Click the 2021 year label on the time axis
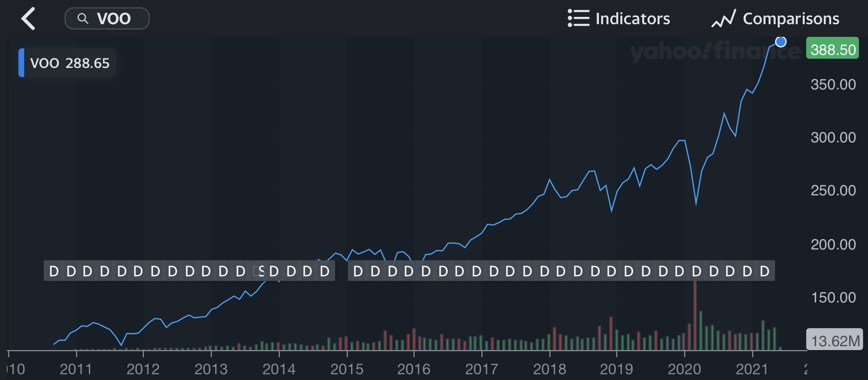 click(752, 369)
